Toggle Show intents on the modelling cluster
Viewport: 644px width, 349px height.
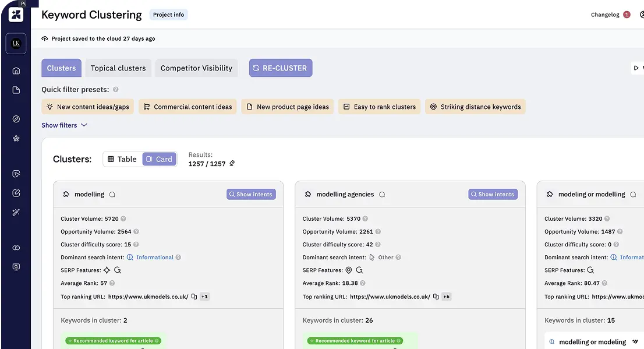coord(251,193)
